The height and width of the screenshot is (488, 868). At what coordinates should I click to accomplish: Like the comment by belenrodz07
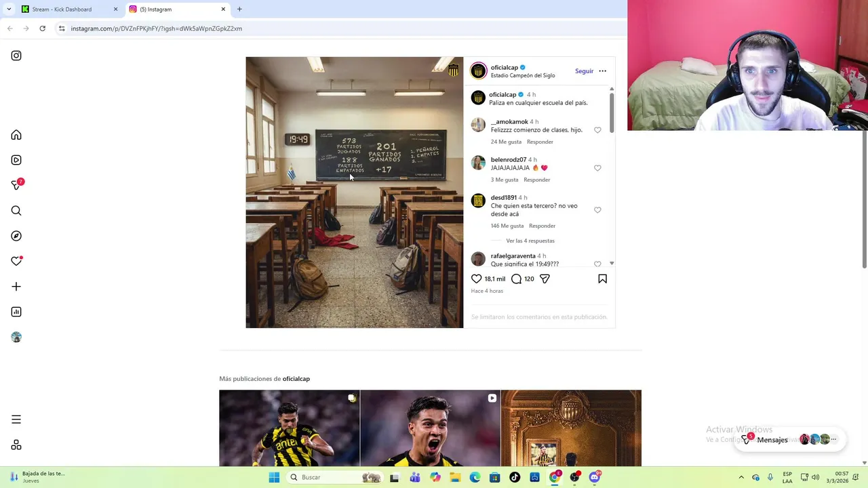[597, 168]
